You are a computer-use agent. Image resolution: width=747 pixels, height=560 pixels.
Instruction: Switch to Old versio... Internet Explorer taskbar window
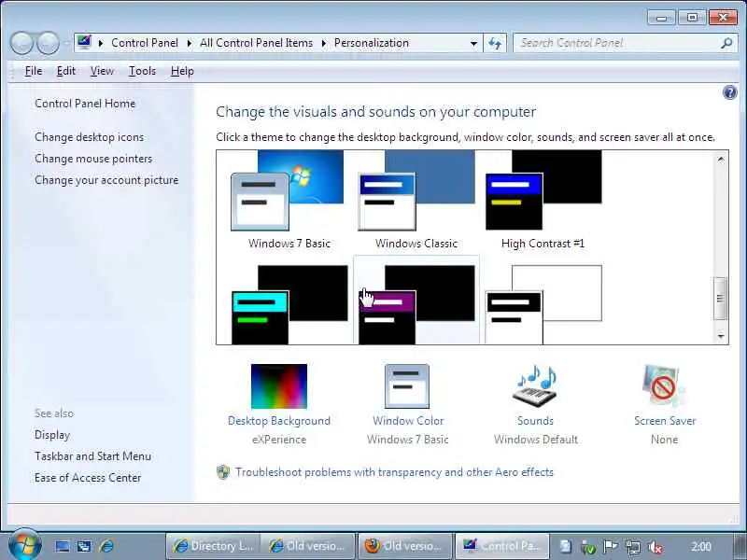307,546
